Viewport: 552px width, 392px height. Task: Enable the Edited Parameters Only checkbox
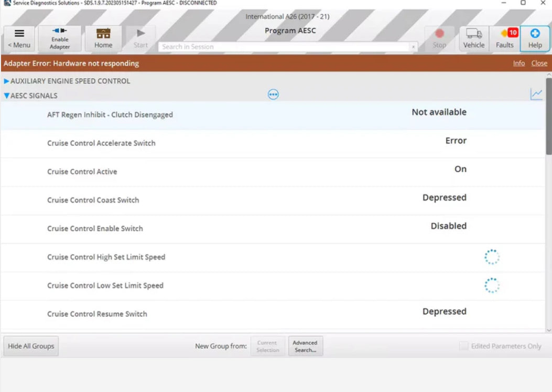coord(463,346)
